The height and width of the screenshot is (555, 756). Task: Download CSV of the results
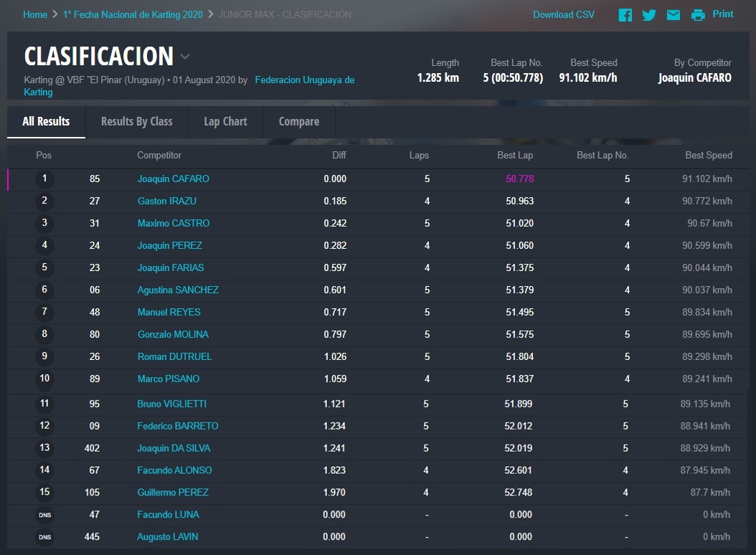563,14
